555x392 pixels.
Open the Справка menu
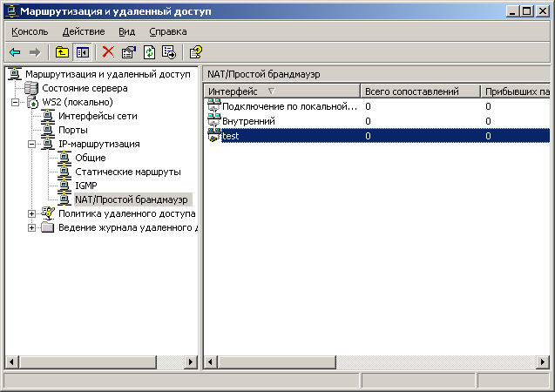[168, 31]
